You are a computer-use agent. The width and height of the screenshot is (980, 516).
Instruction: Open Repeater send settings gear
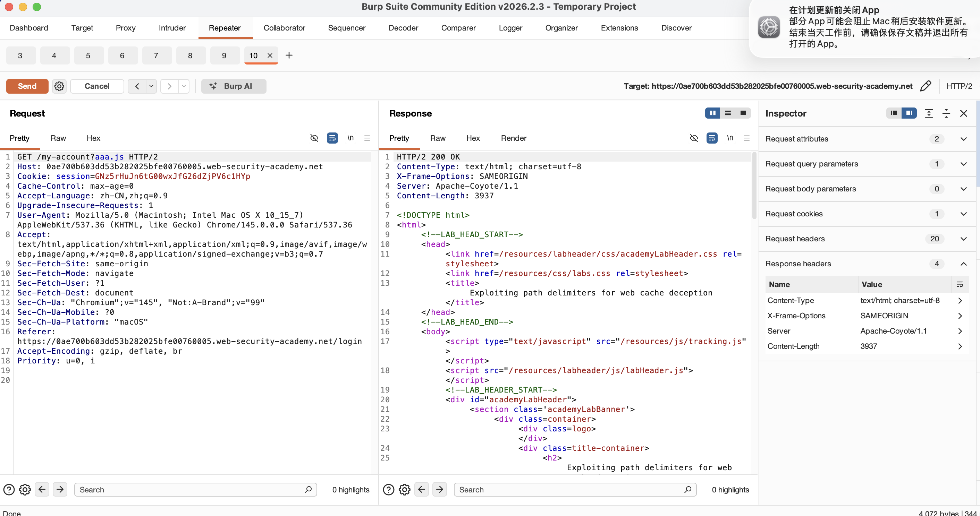pos(59,86)
